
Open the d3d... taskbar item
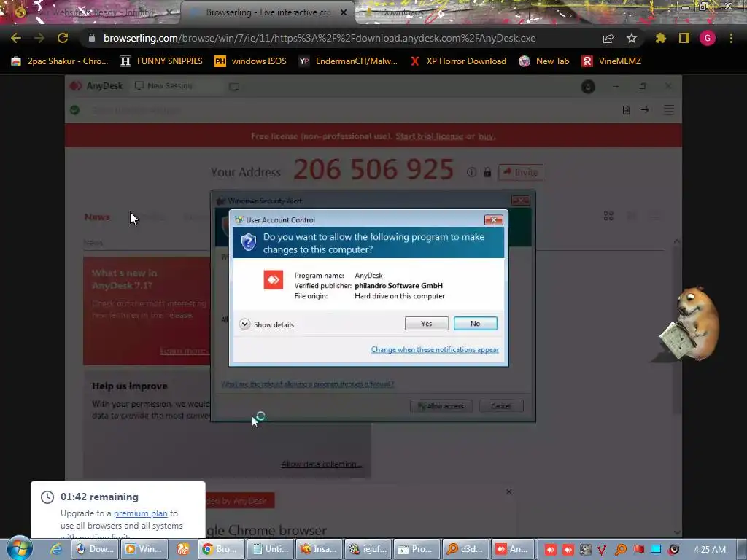pos(465,549)
